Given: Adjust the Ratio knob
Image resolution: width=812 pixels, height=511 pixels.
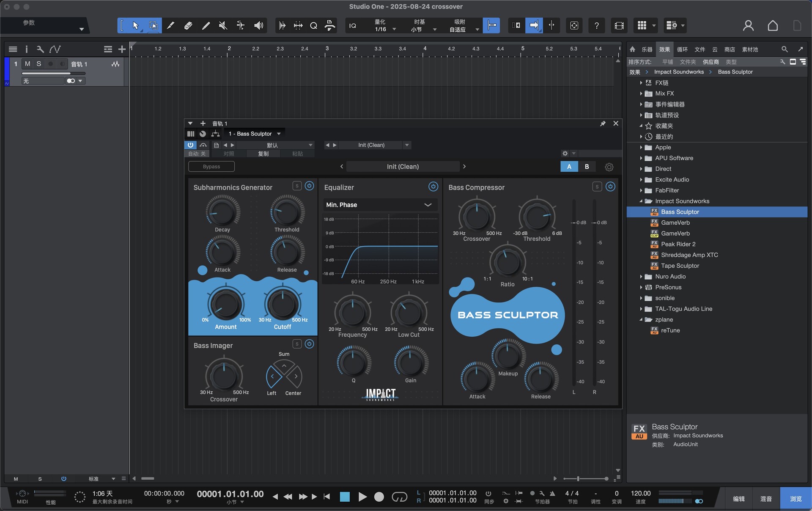Looking at the screenshot, I should coord(507,262).
